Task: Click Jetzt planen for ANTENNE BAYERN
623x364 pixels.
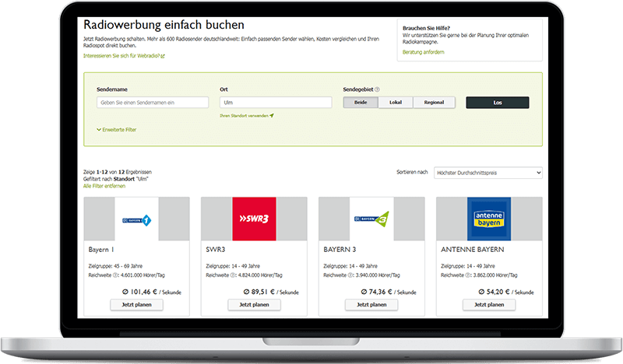Action: point(489,305)
